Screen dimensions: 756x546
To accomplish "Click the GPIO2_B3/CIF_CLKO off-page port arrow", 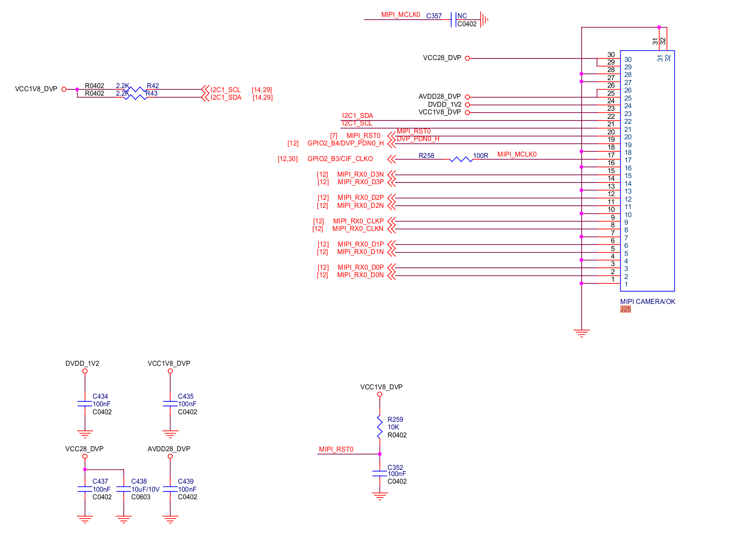I will 392,159.
